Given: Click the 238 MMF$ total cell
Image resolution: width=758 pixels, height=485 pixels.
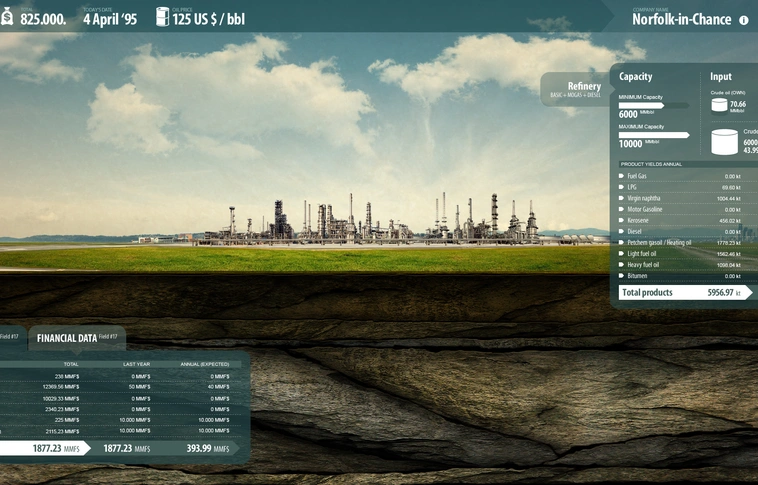Looking at the screenshot, I should pos(67,376).
